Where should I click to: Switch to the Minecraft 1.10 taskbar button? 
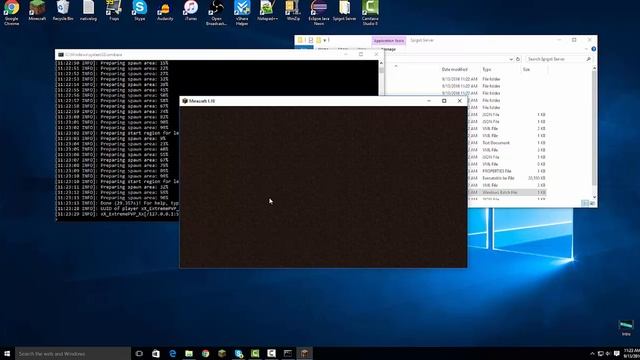[304, 353]
